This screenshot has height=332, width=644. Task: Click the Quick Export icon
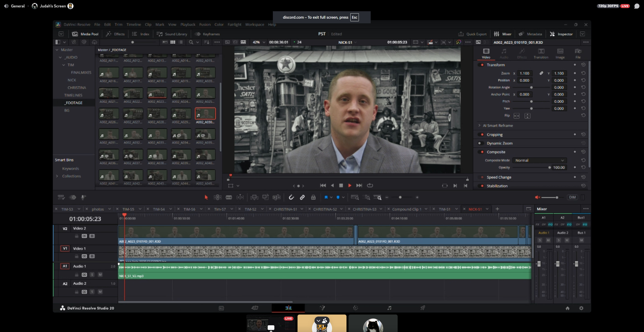(x=461, y=34)
